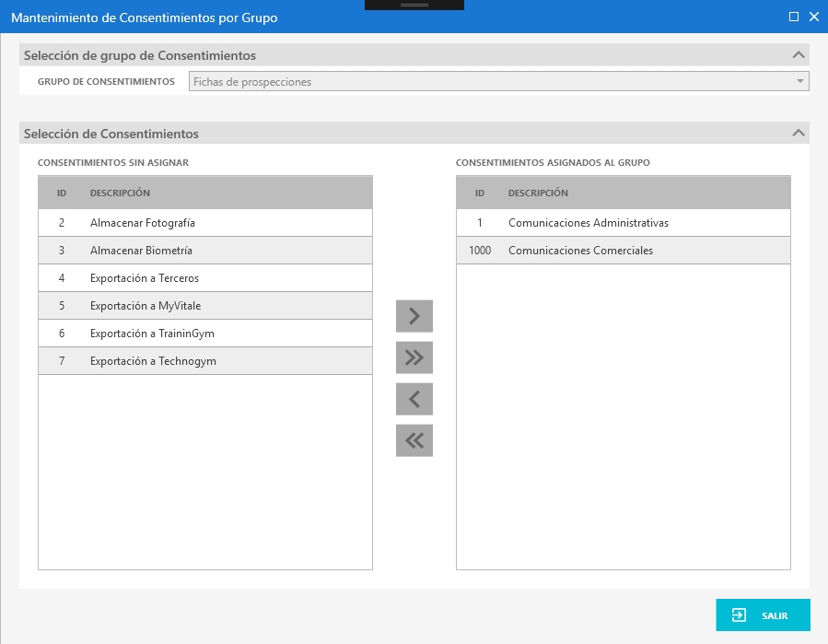Click the double left arrow unassign-all button

(414, 440)
